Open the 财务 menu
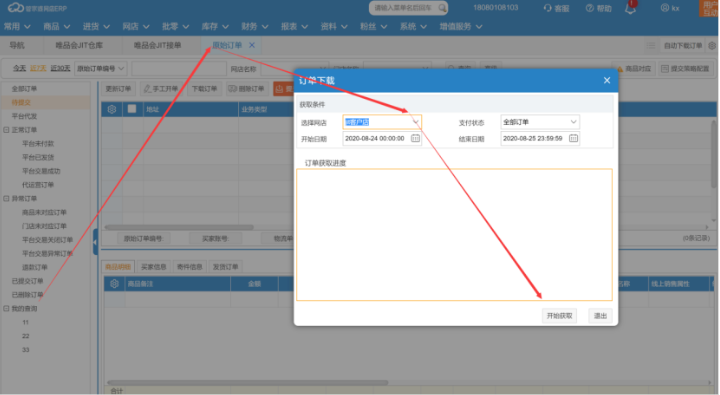720x395 pixels. coord(254,27)
